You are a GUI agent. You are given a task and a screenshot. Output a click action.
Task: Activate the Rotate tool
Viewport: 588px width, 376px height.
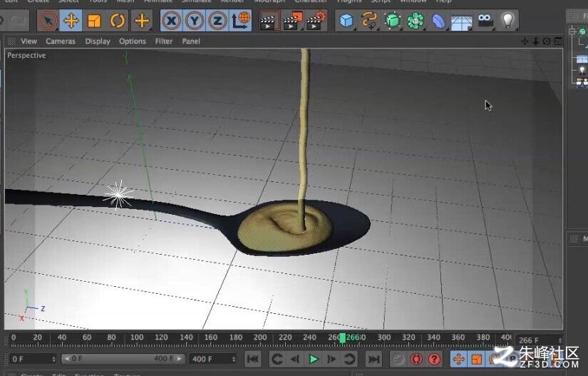pos(117,21)
